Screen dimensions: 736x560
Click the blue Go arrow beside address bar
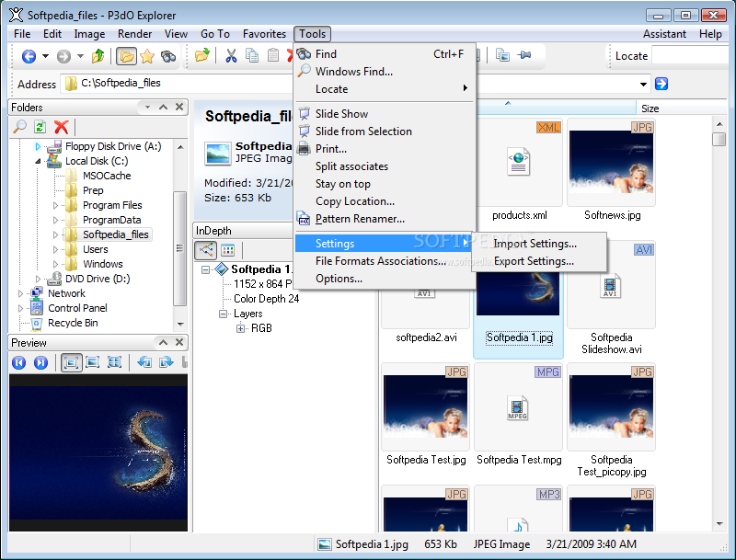pyautogui.click(x=661, y=84)
